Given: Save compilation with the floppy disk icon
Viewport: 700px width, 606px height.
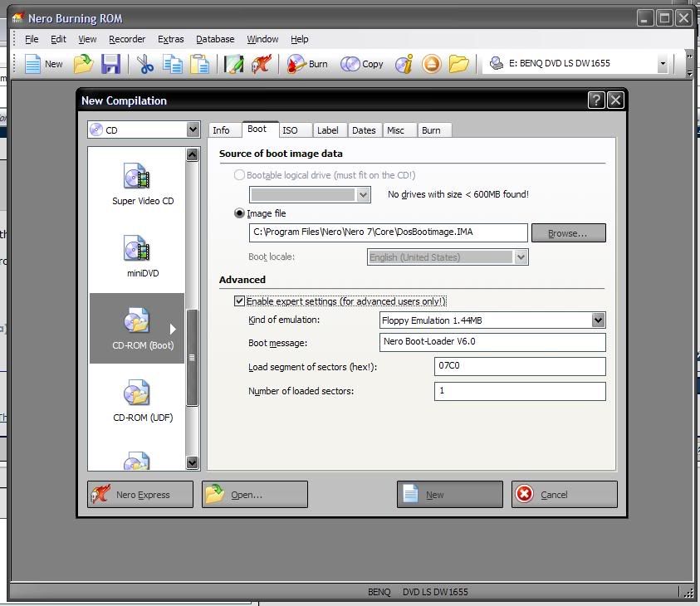Looking at the screenshot, I should pyautogui.click(x=110, y=64).
